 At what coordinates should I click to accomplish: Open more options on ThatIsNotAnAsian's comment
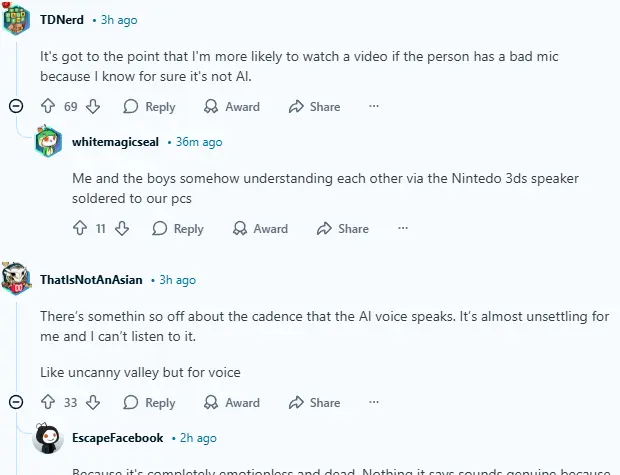click(374, 402)
